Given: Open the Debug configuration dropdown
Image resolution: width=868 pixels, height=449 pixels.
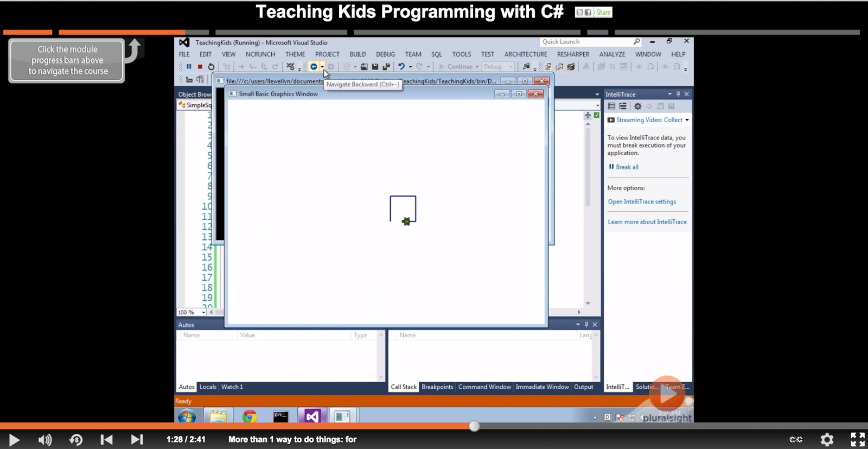Looking at the screenshot, I should [x=498, y=67].
